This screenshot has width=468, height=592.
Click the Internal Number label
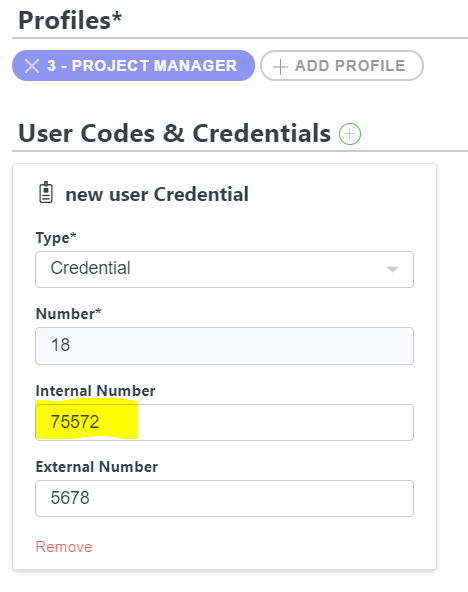click(x=95, y=391)
